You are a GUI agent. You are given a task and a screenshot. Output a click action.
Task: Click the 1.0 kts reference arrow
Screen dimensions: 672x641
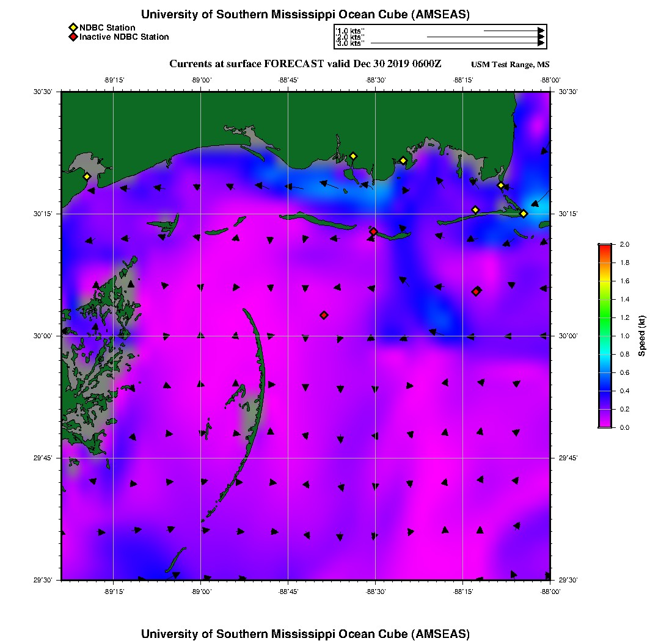coord(513,30)
